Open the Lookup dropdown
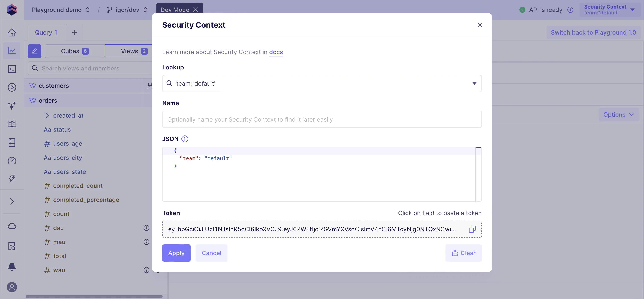This screenshot has width=644, height=299. click(474, 83)
